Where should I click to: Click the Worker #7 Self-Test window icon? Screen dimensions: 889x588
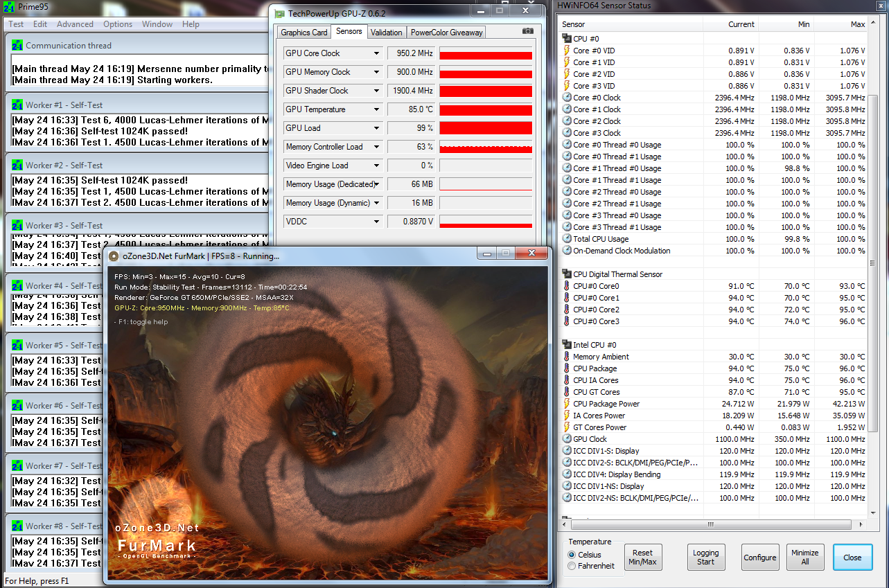18,466
